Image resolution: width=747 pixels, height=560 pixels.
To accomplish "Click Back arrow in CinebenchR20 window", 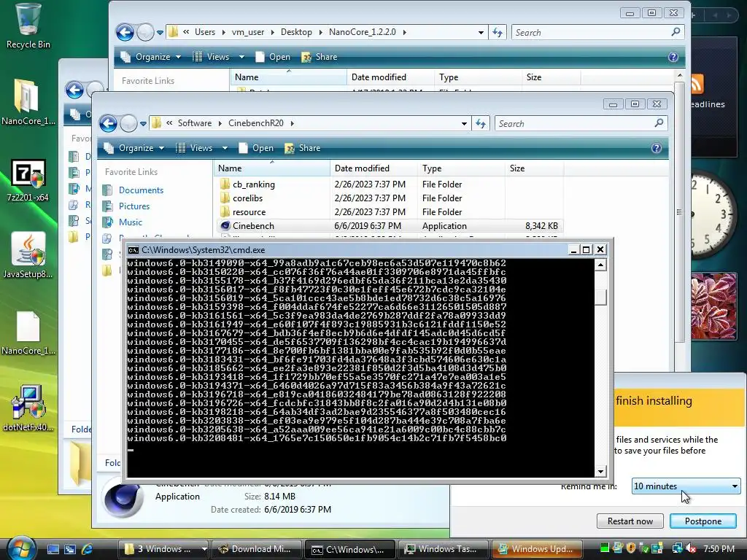I will [109, 124].
